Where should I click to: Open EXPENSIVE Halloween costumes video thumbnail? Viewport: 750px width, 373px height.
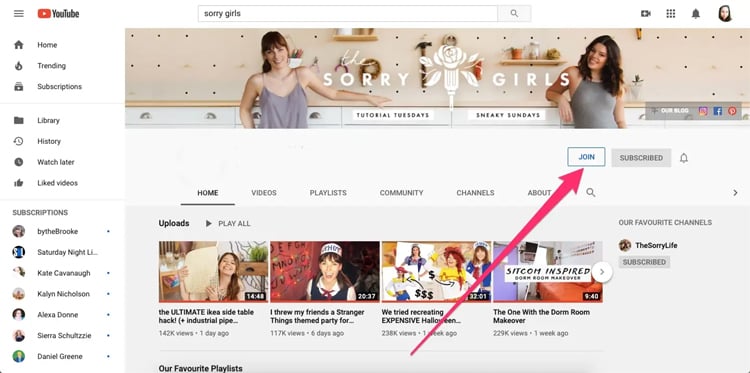(x=436, y=272)
